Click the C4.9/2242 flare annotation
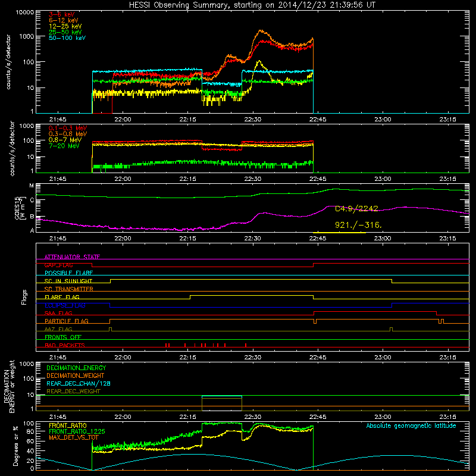 (x=356, y=209)
